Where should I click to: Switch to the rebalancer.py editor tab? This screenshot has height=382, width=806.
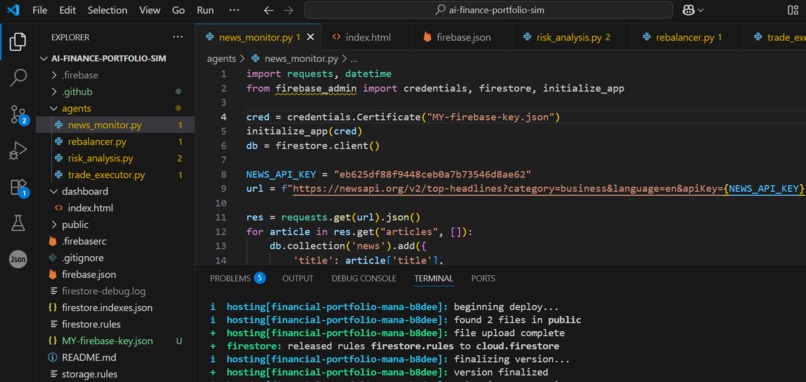pyautogui.click(x=688, y=37)
